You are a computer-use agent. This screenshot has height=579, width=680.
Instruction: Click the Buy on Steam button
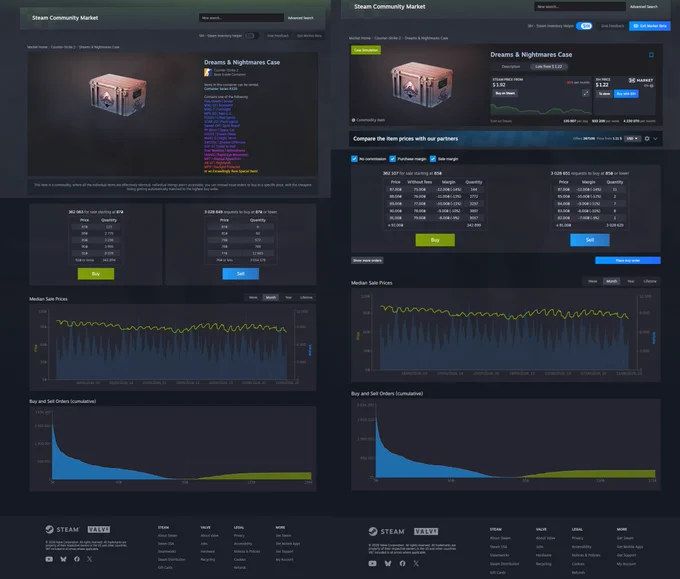click(505, 93)
